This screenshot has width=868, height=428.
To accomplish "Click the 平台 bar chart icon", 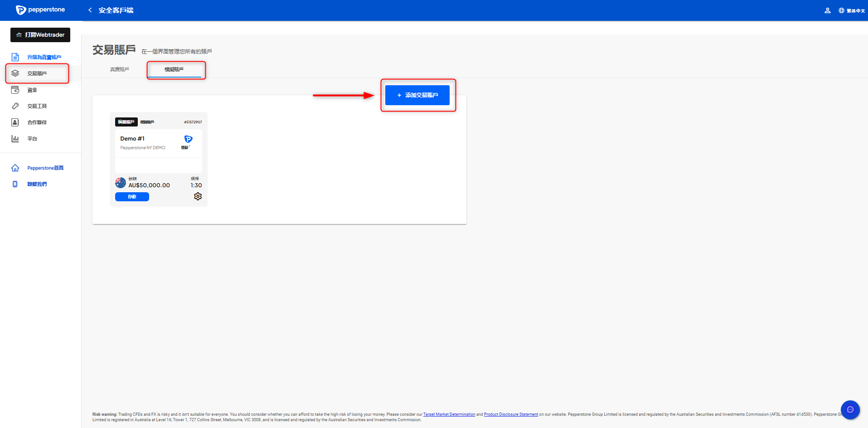I will coord(15,139).
